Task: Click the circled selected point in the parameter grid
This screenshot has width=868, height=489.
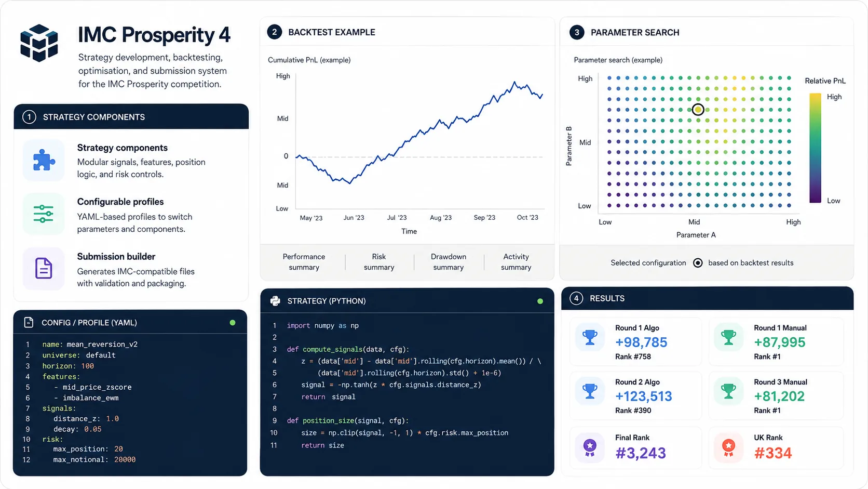Action: pyautogui.click(x=698, y=110)
